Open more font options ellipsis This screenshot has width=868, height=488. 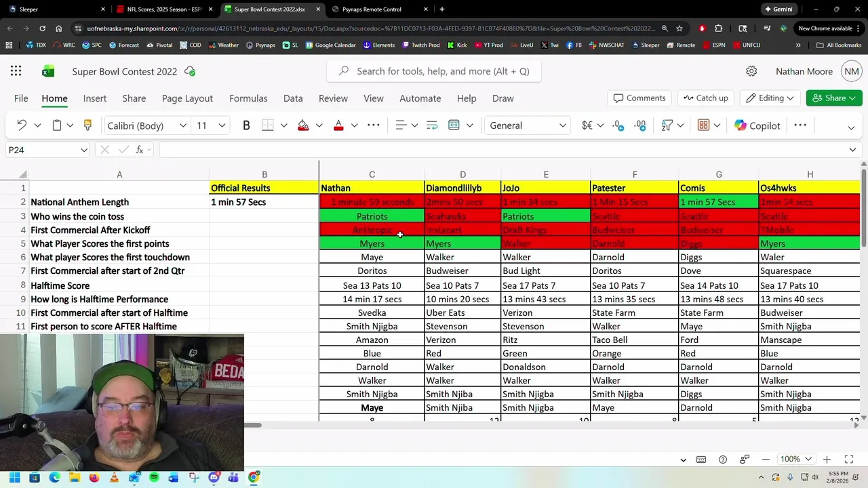point(374,125)
